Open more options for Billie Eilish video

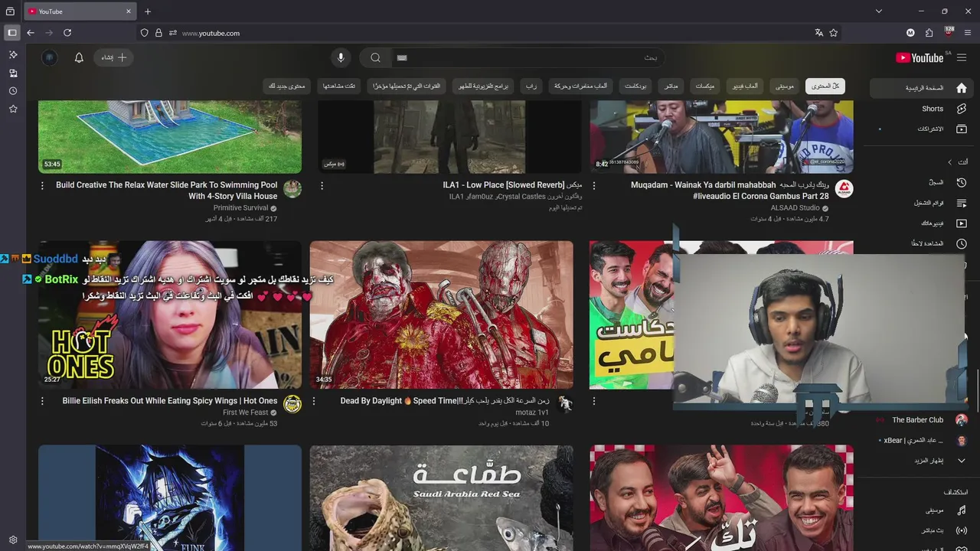(x=42, y=401)
